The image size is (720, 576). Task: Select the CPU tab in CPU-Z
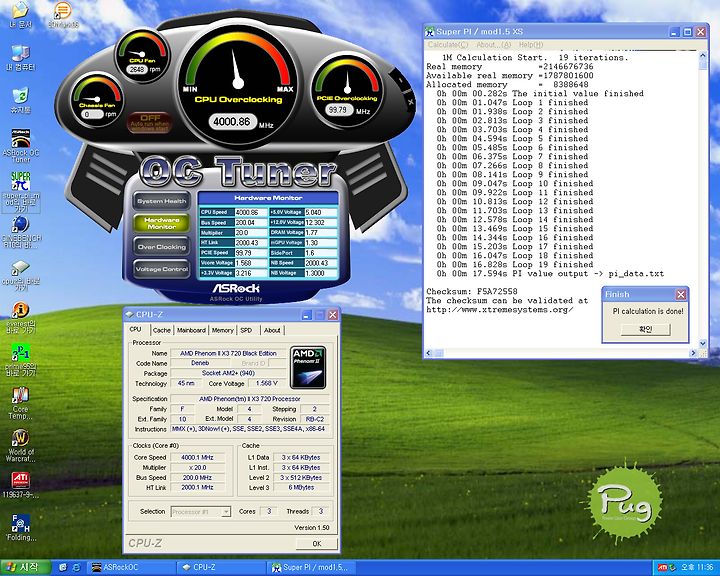click(136, 329)
